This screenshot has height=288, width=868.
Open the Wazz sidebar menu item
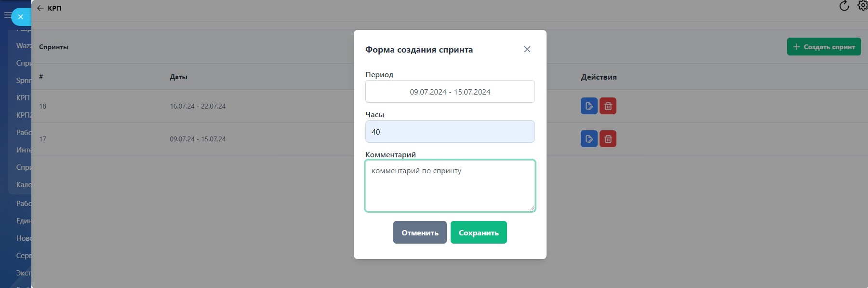[23, 46]
